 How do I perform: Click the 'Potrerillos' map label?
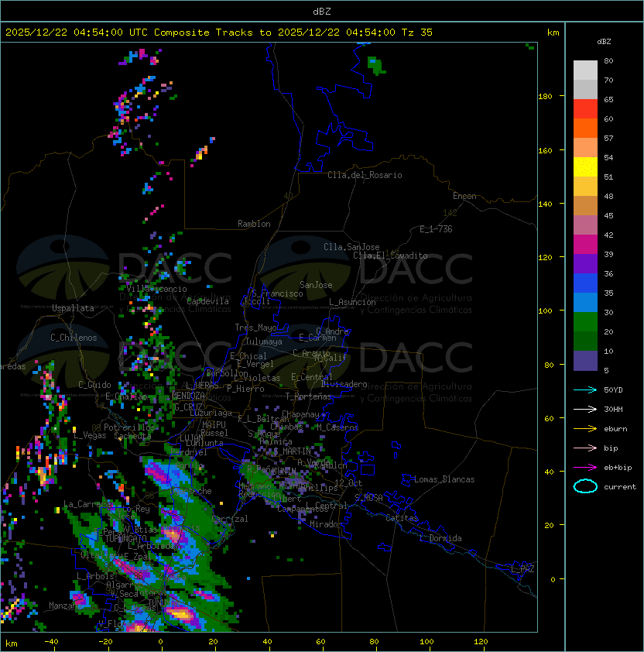tap(129, 427)
